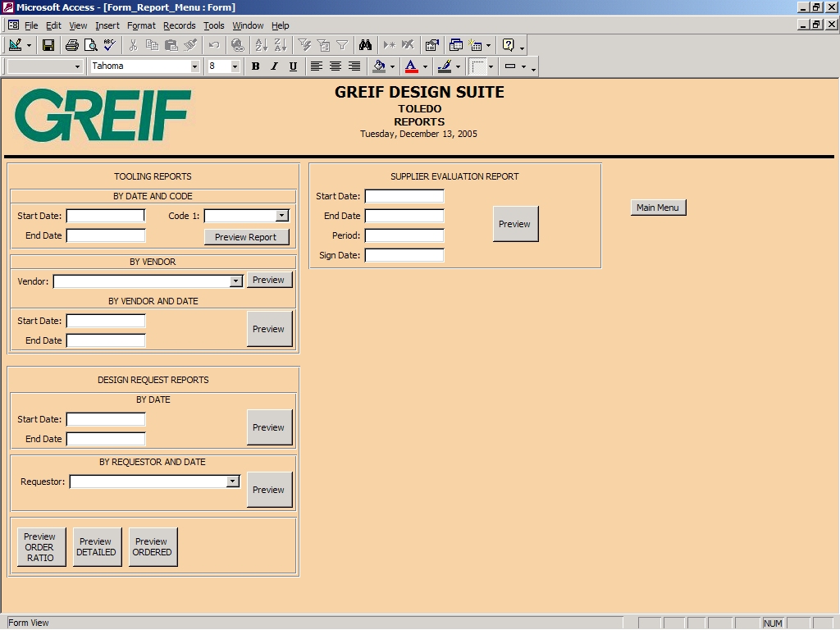840x630 pixels.
Task: Click the Preview ORDER RATIO button
Action: click(x=41, y=547)
